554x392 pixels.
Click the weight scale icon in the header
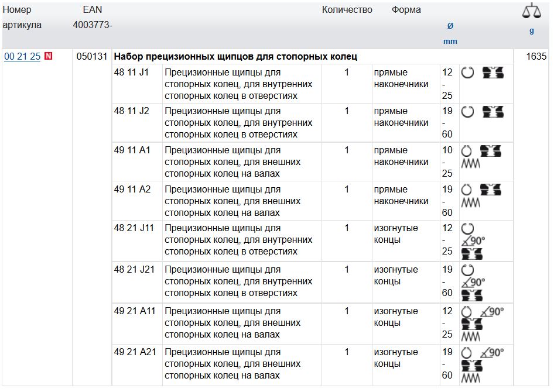(532, 11)
